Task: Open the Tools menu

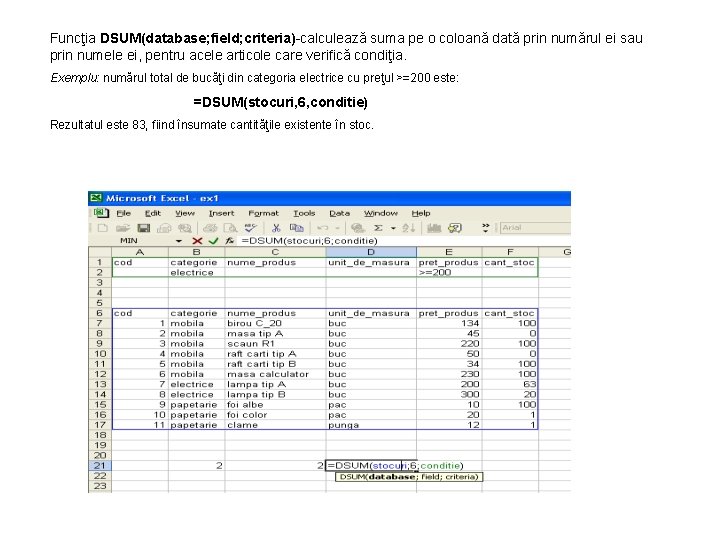Action: (304, 213)
